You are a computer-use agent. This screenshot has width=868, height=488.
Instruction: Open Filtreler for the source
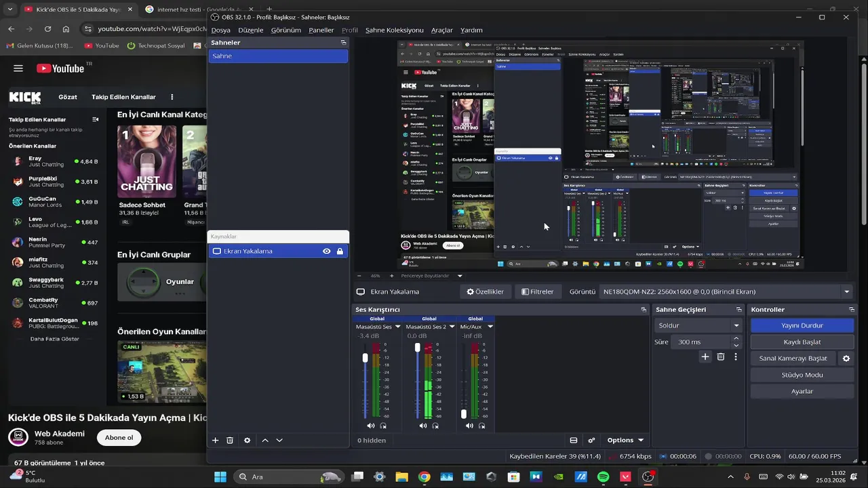coord(538,291)
